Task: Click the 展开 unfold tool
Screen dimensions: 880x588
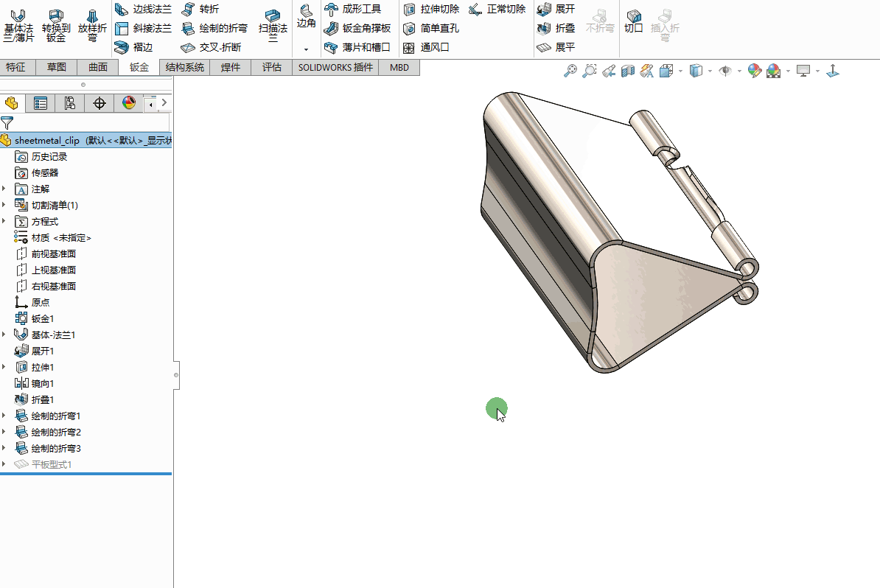Action: pyautogui.click(x=556, y=9)
